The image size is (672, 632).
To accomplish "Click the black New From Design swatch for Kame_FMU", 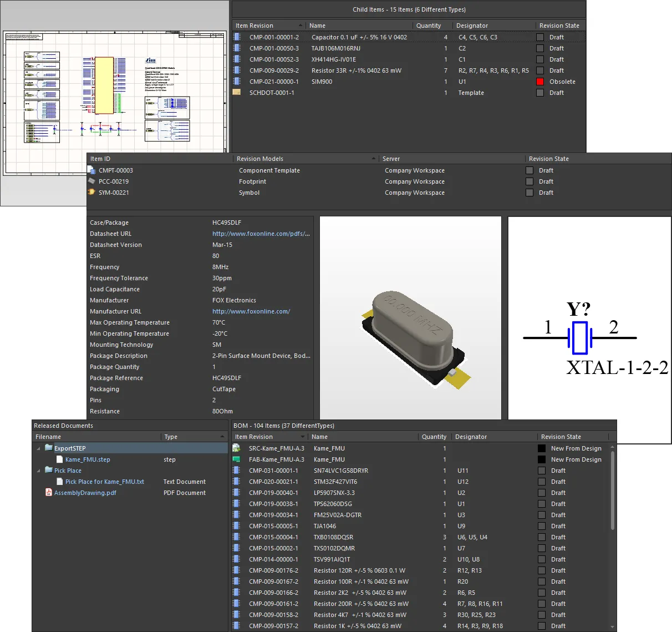I will pyautogui.click(x=541, y=448).
